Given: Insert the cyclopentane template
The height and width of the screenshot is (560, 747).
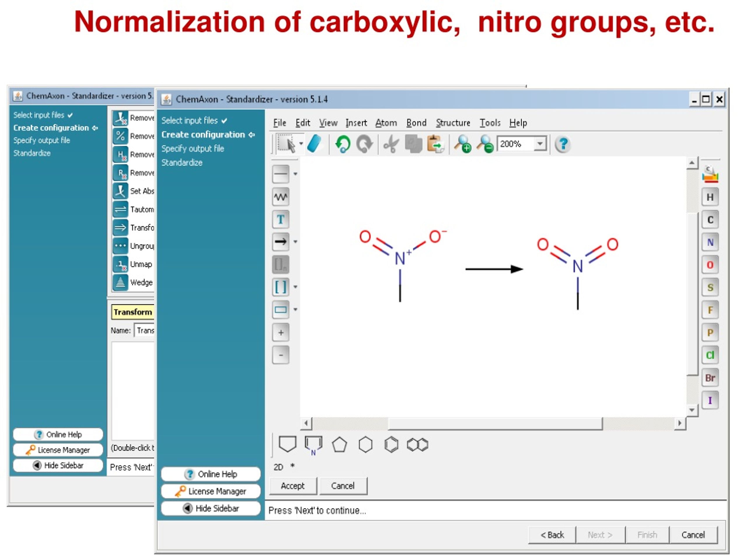Looking at the screenshot, I should point(339,444).
